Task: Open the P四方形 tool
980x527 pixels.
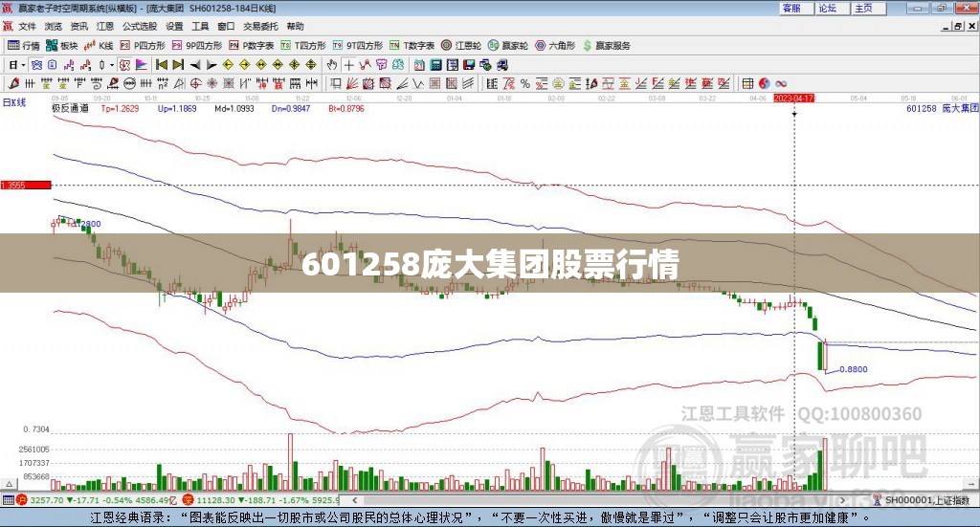Action: click(x=143, y=45)
